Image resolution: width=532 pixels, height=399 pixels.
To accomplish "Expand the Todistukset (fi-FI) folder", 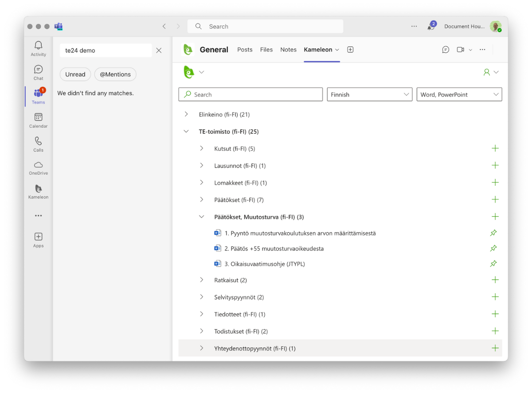I will point(201,331).
